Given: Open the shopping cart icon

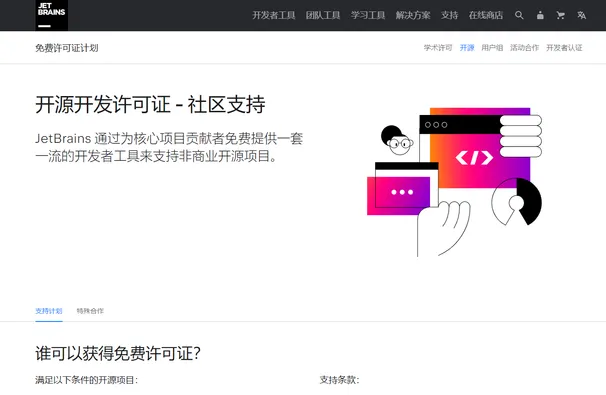Looking at the screenshot, I should (x=560, y=15).
